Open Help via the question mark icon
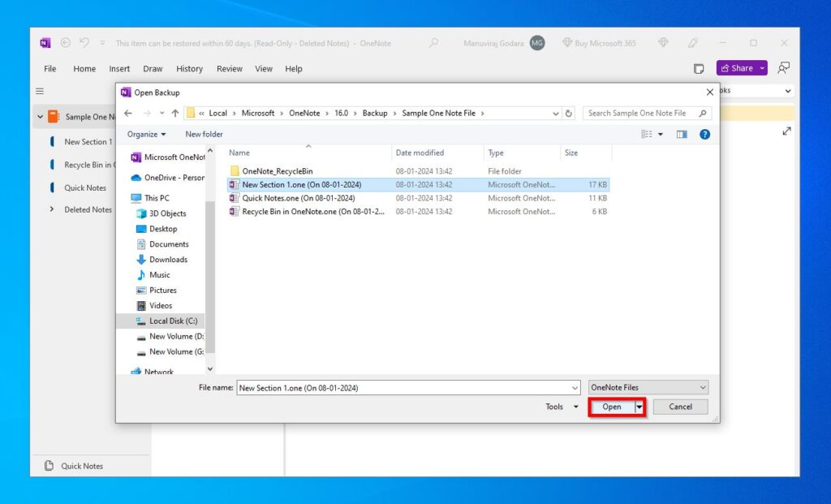The height and width of the screenshot is (504, 831). [704, 134]
